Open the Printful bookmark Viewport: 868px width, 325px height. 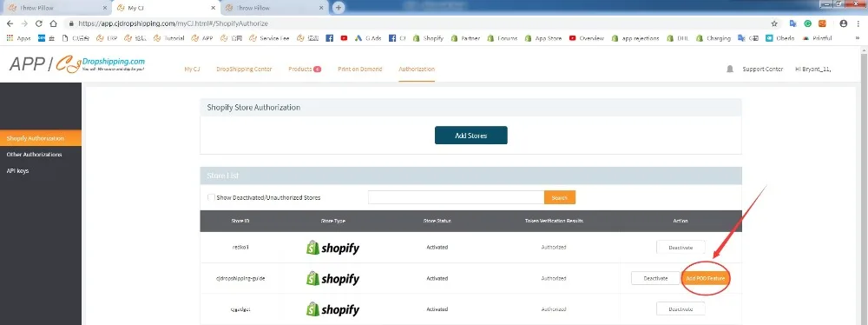(817, 38)
